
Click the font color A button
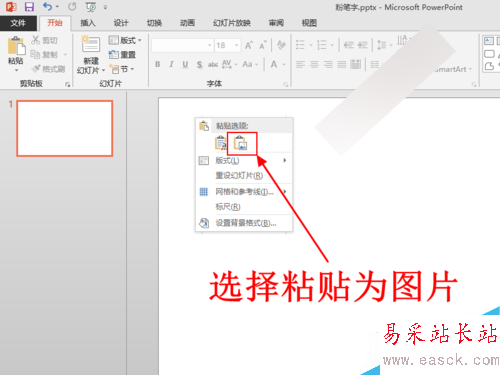tap(274, 64)
